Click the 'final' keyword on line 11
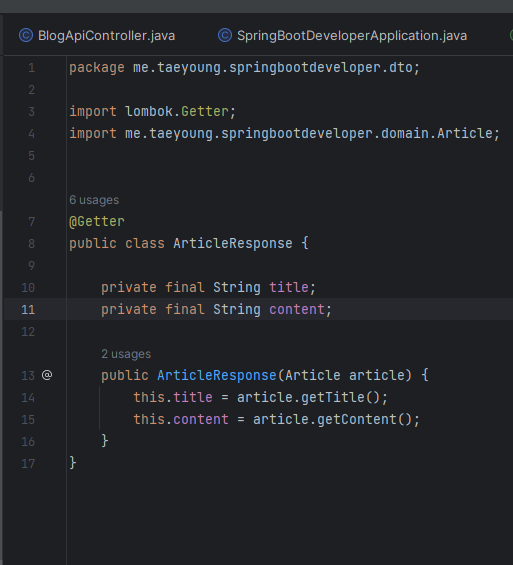513x565 pixels. (185, 310)
